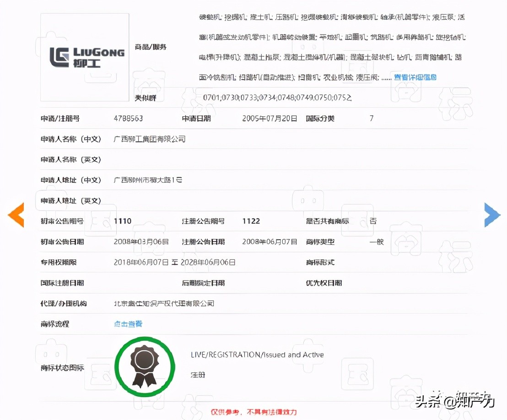The image size is (507, 420).
Task: Click agency 北京嘉仕知识产权代理有限公司
Action: pyautogui.click(x=164, y=303)
